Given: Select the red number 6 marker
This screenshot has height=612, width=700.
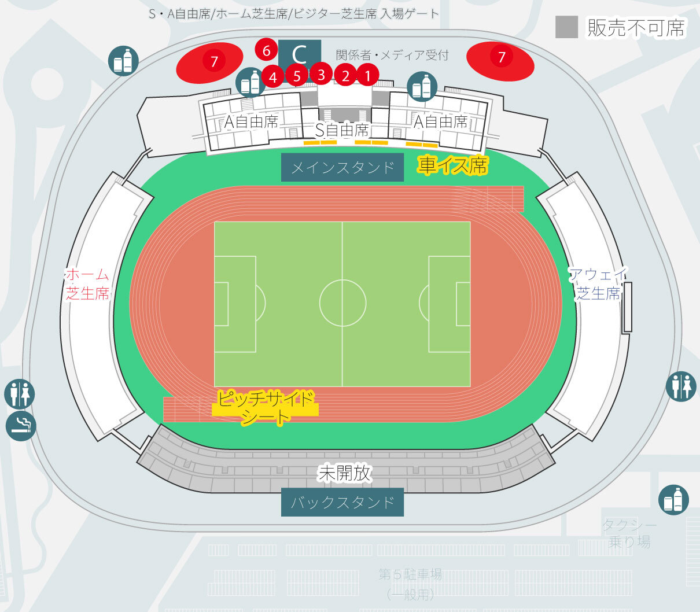Looking at the screenshot, I should [x=266, y=51].
